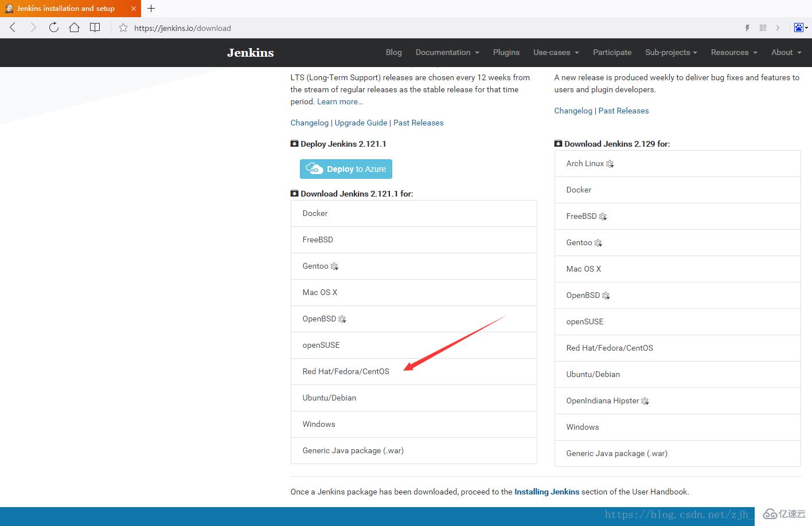The width and height of the screenshot is (812, 526).
Task: Select OpenBSD under Jenkins 2.121.1 downloads
Action: (x=414, y=319)
